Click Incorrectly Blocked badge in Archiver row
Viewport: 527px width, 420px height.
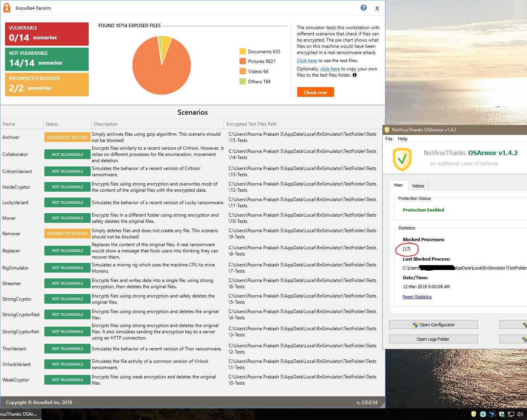[67, 137]
